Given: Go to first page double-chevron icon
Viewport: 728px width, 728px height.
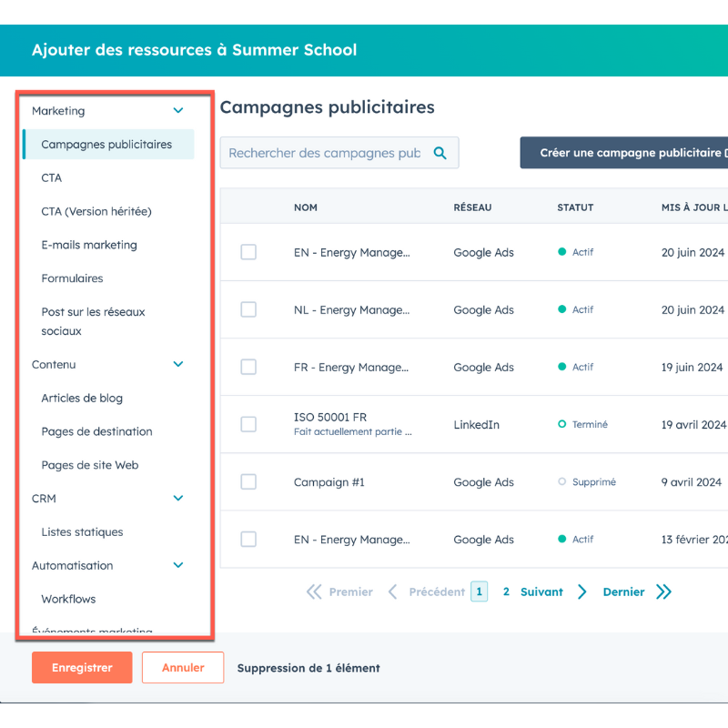Looking at the screenshot, I should 314,591.
